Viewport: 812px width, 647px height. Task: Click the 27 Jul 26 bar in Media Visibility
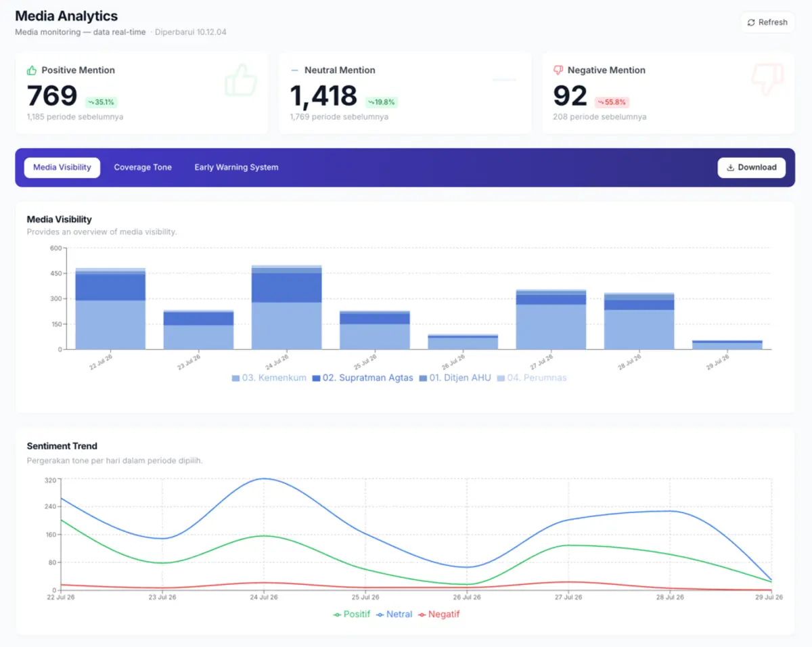551,319
